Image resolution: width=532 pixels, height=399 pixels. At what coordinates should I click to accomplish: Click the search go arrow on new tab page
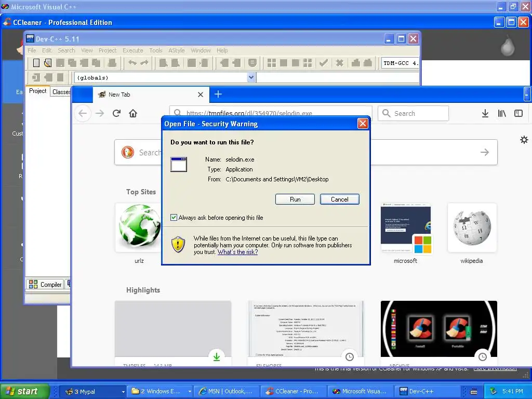pyautogui.click(x=485, y=152)
